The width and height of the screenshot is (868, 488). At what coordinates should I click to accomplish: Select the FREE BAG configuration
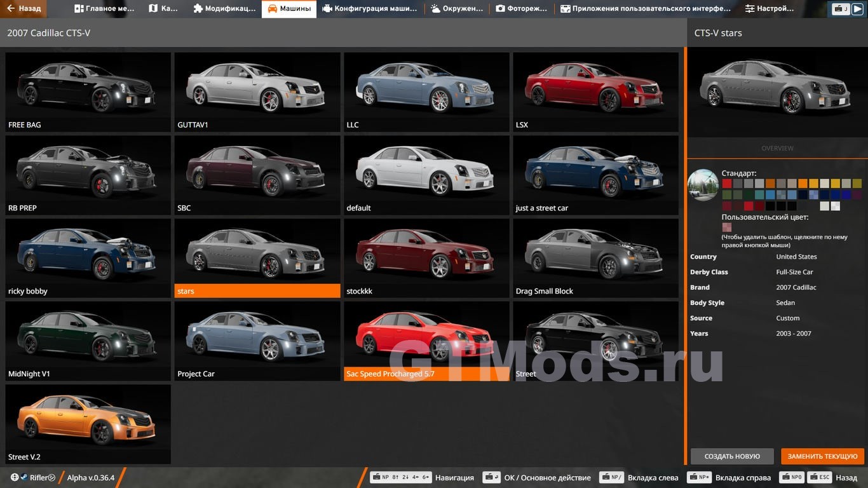tap(88, 92)
